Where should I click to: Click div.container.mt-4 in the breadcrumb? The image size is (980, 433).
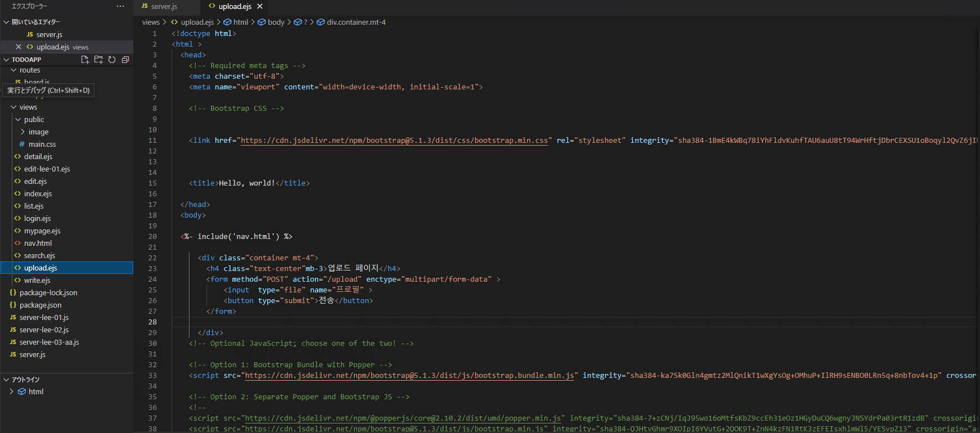[x=356, y=22]
